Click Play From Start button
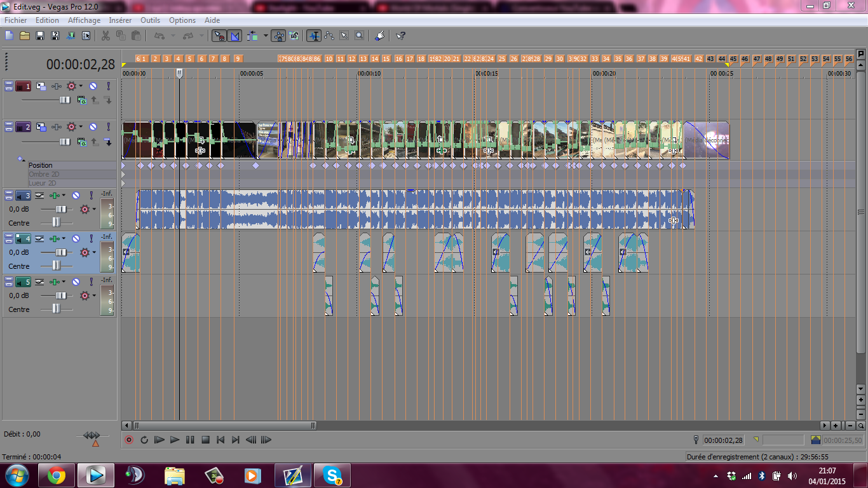 [159, 439]
